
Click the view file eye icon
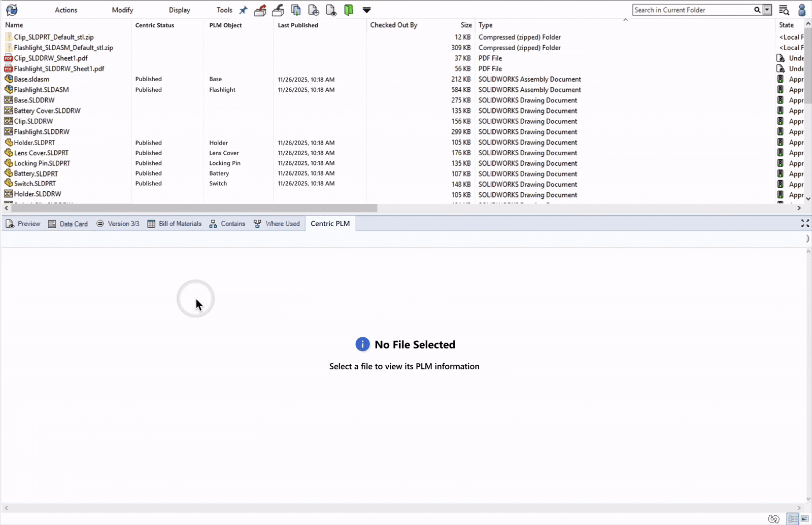(x=331, y=10)
